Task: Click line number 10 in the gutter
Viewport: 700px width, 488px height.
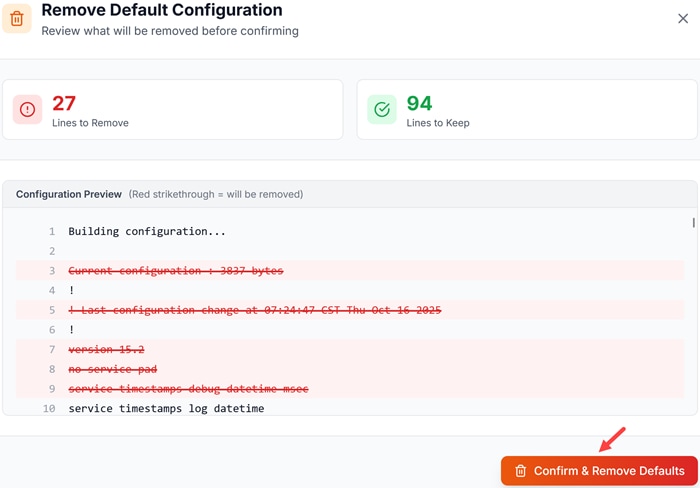Action: tap(48, 409)
